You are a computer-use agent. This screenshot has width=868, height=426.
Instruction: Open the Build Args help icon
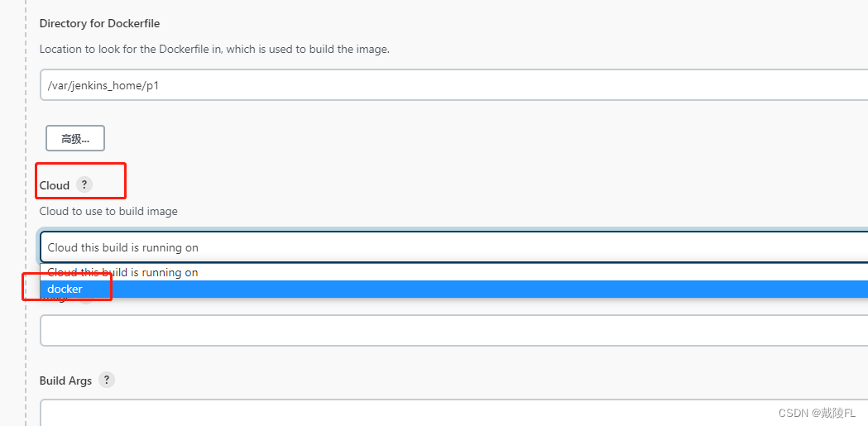click(106, 380)
